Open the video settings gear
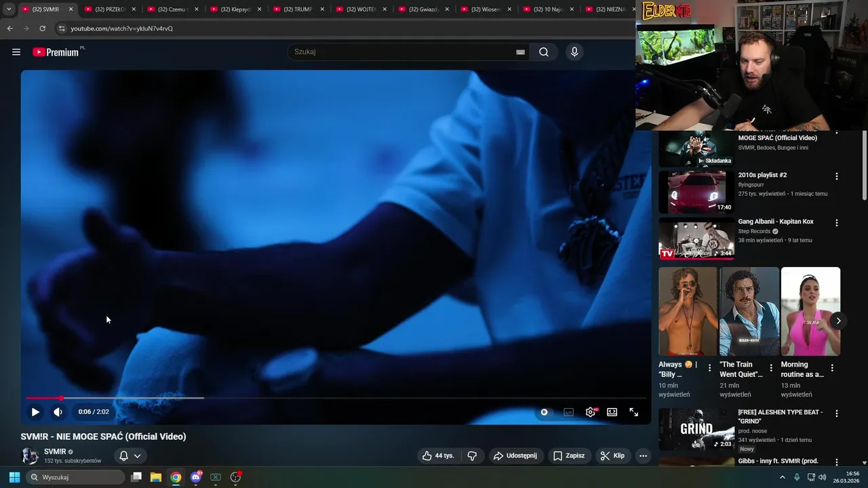 591,412
